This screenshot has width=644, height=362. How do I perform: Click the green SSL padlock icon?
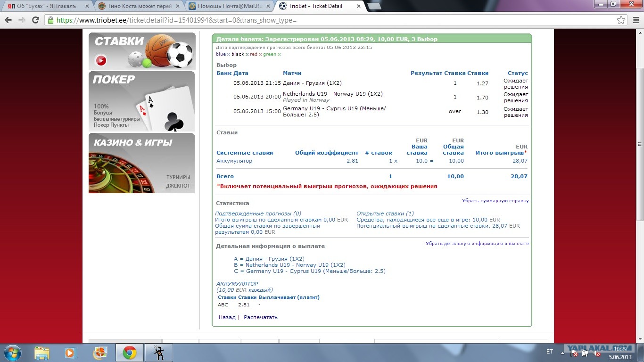(x=50, y=20)
